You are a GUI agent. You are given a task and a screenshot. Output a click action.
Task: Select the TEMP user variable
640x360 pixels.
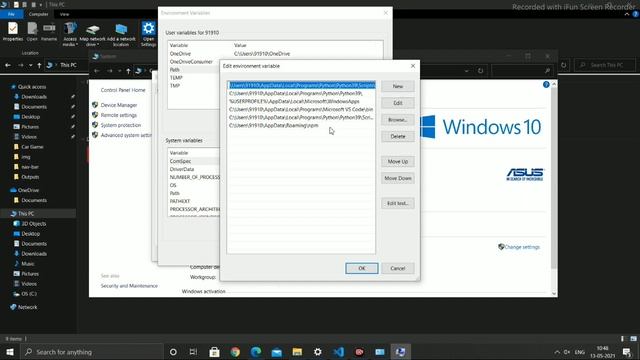(193, 78)
